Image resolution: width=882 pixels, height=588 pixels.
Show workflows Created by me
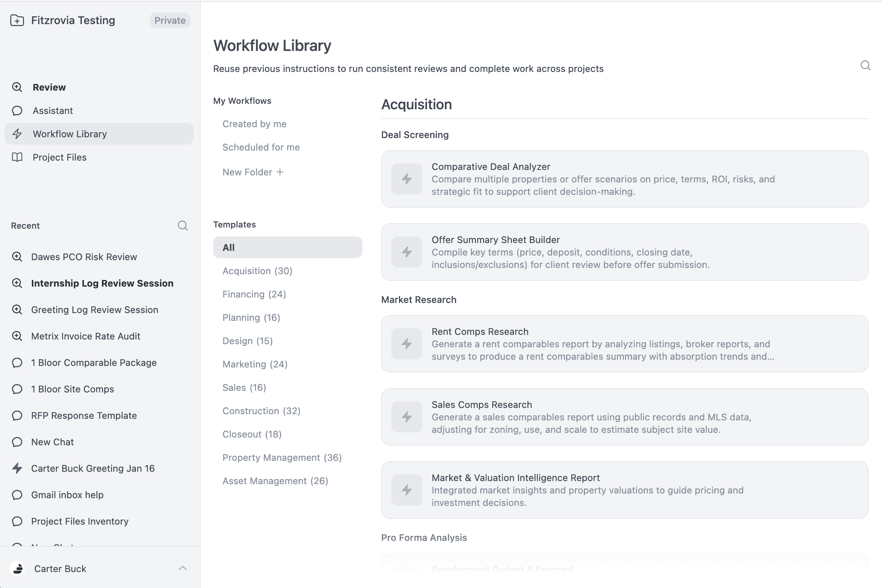254,124
